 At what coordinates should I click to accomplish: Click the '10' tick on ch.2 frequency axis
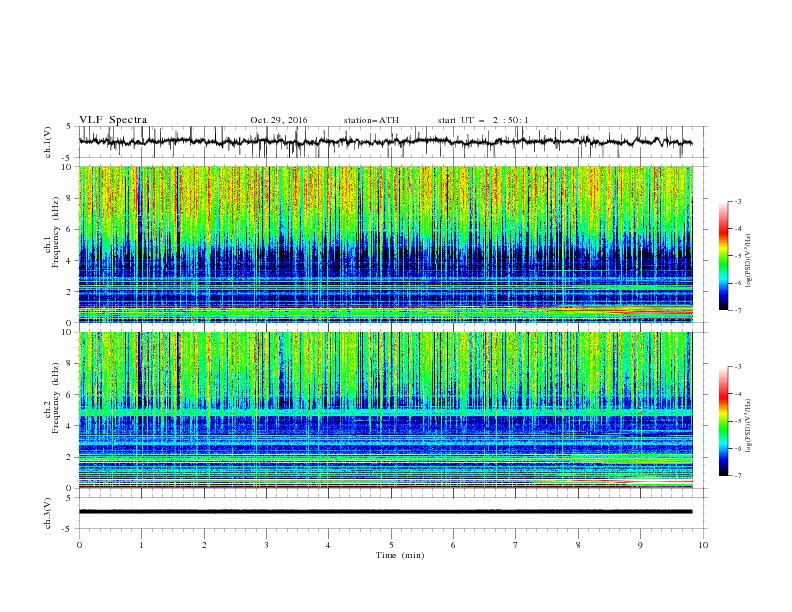pos(67,332)
